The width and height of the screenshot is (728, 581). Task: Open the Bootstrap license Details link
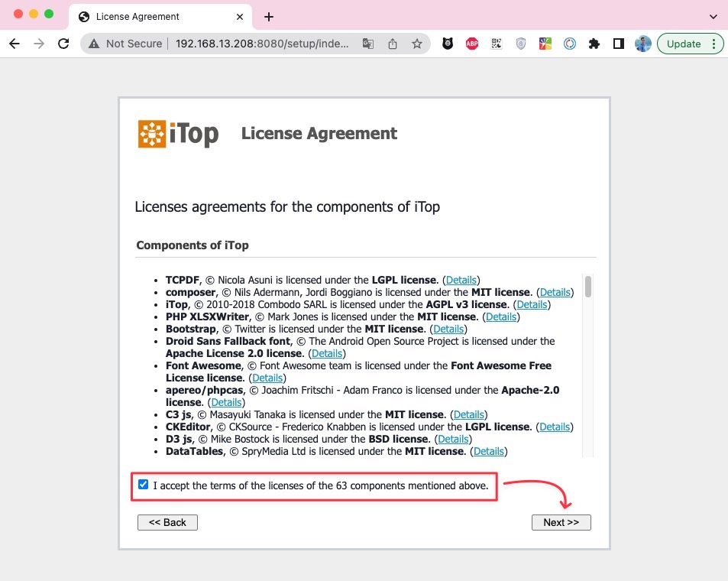pos(448,329)
